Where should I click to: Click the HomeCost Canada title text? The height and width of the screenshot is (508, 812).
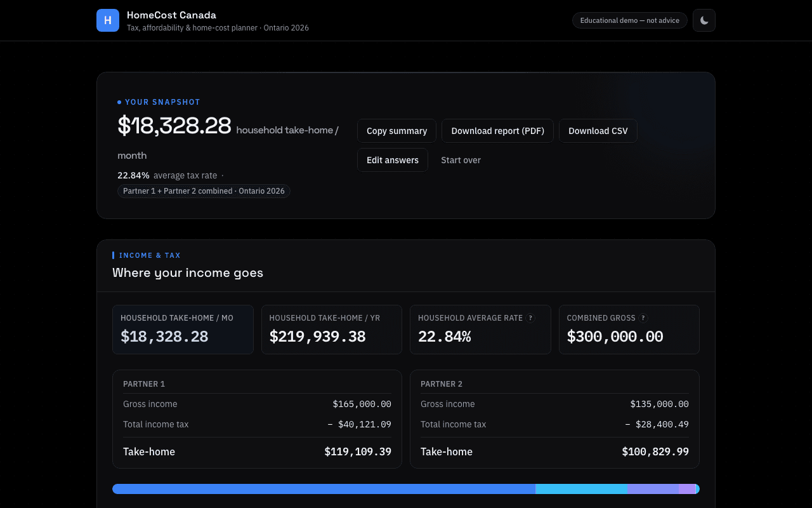point(171,15)
